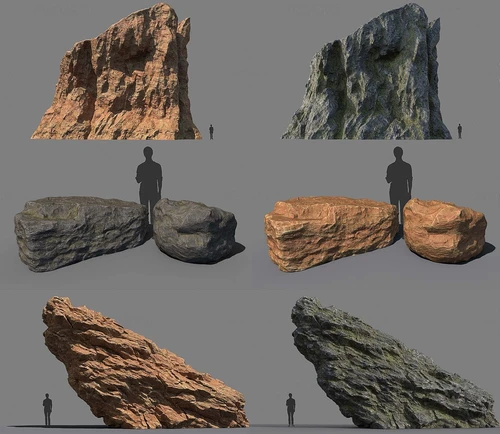The height and width of the screenshot is (434, 500).
Task: Click the rounded orange boulder
Action: [x=445, y=231]
